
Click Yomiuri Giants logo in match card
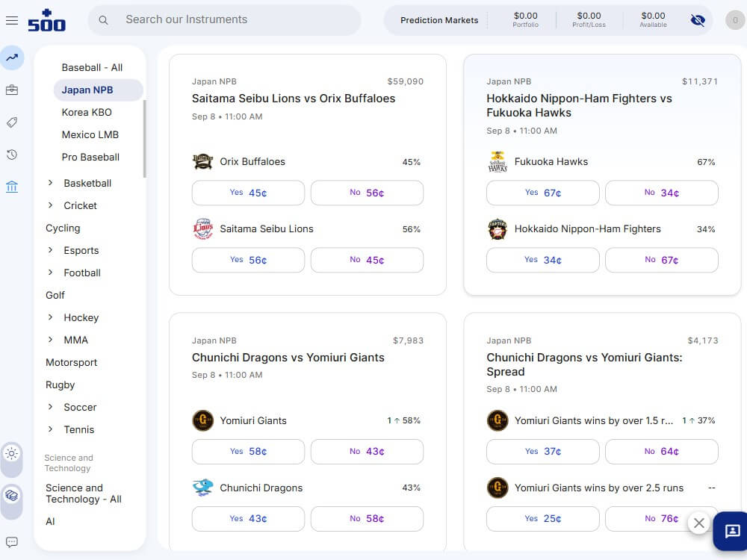(202, 420)
